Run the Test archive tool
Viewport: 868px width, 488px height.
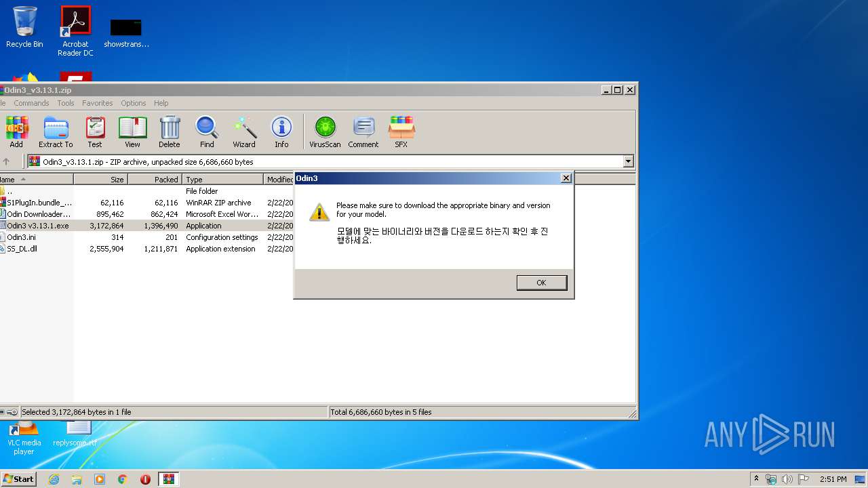[x=95, y=132]
